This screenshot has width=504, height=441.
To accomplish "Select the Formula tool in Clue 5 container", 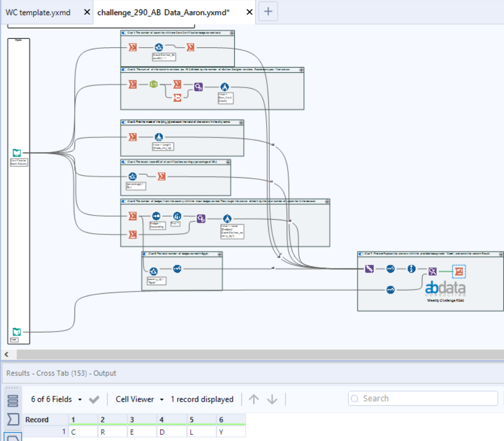I will (227, 219).
